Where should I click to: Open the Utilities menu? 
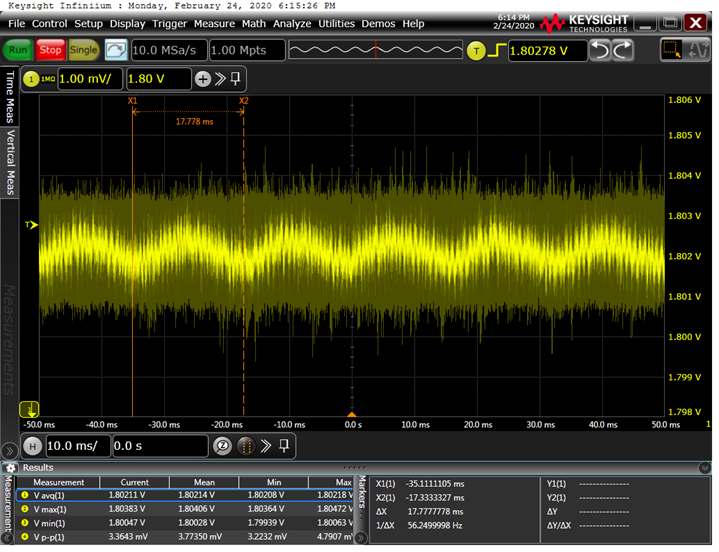click(337, 23)
